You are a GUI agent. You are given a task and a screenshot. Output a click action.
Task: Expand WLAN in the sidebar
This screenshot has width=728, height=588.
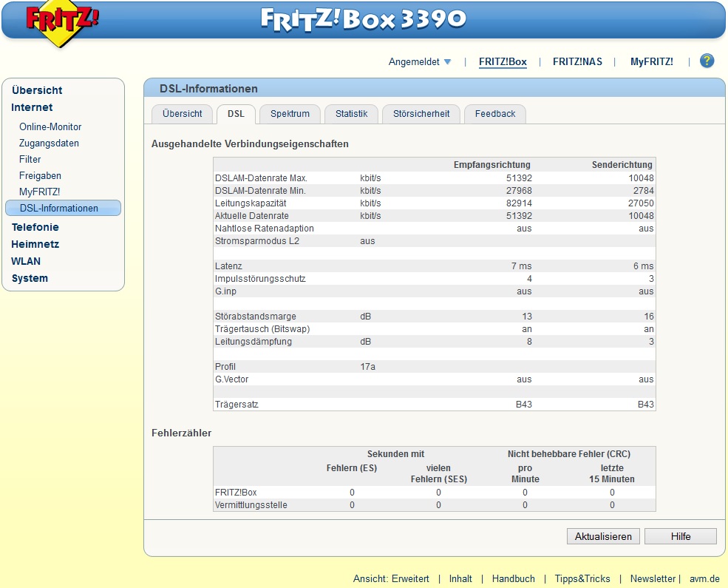(x=26, y=262)
